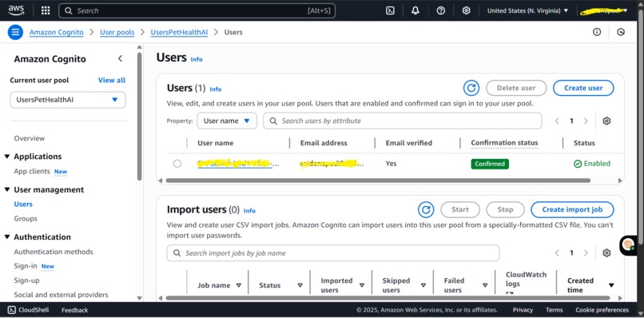Viewport: 644px width, 318px height.
Task: Click the Amazon Cognito breadcrumb link
Action: click(x=56, y=32)
